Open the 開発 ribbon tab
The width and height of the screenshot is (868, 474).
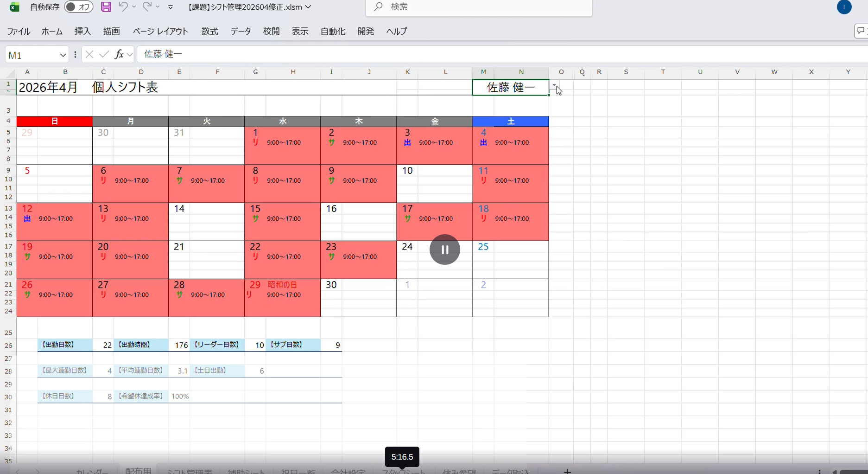pyautogui.click(x=366, y=31)
